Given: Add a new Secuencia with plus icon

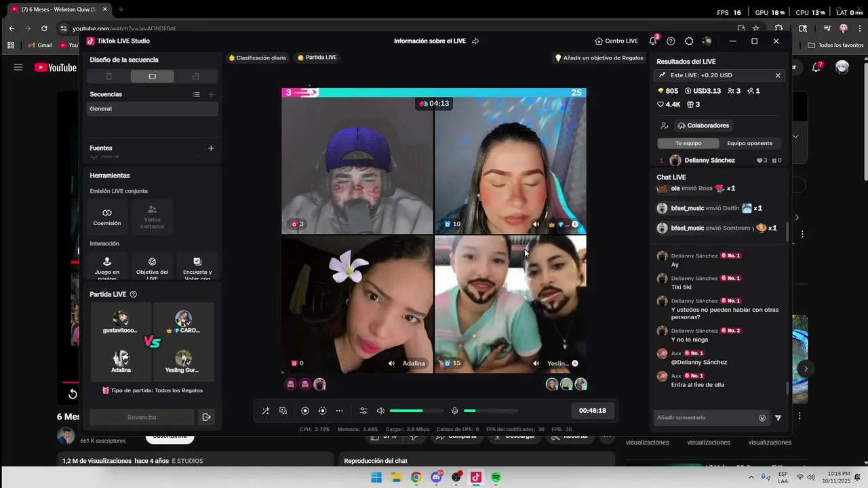Looking at the screenshot, I should (211, 95).
